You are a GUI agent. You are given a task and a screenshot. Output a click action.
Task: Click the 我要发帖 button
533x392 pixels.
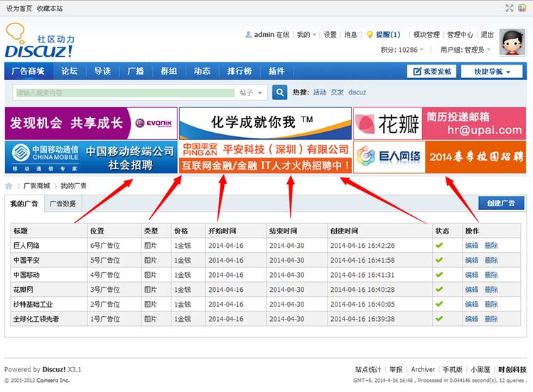click(431, 71)
